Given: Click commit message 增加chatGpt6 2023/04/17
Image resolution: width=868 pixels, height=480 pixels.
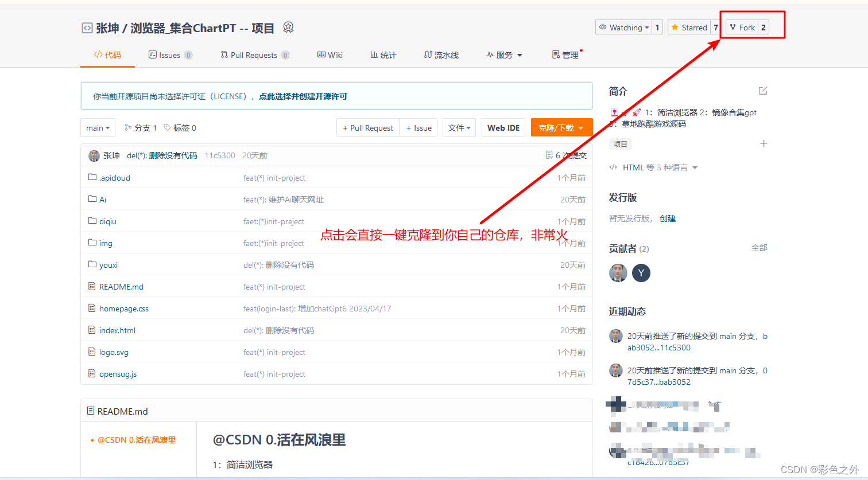Looking at the screenshot, I should [x=344, y=309].
